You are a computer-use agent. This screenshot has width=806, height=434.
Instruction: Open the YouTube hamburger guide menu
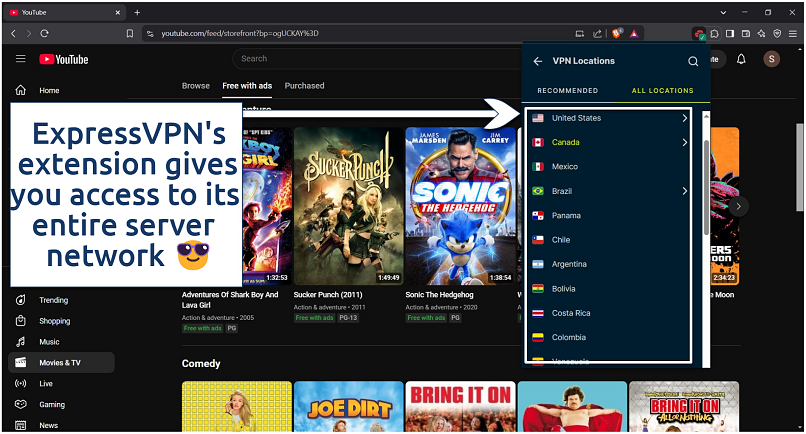(20, 59)
